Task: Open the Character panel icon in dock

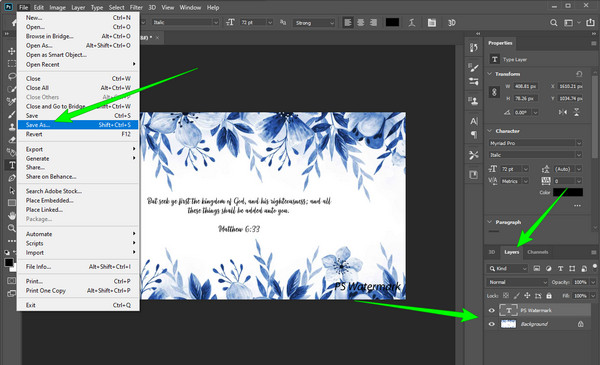Action: (x=474, y=122)
